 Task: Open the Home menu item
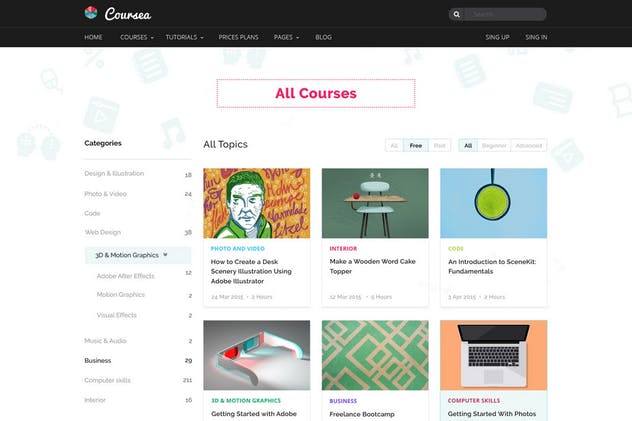pos(93,37)
